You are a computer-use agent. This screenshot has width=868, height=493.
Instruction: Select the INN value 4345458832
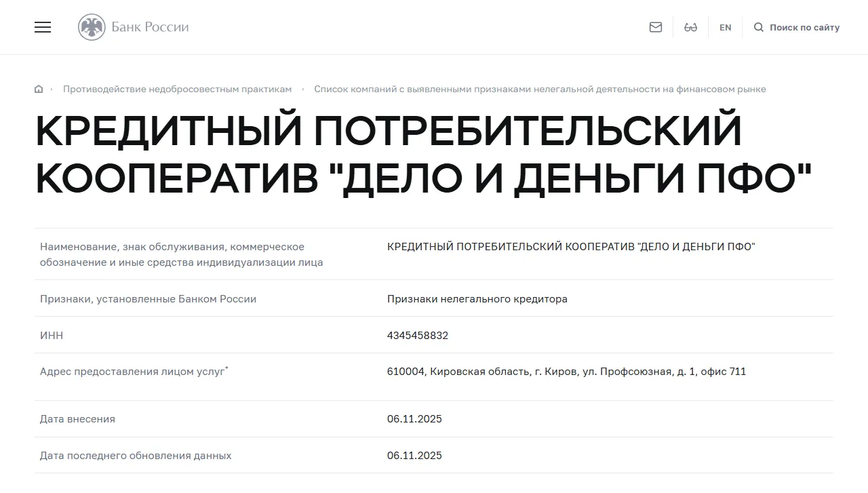(x=418, y=335)
